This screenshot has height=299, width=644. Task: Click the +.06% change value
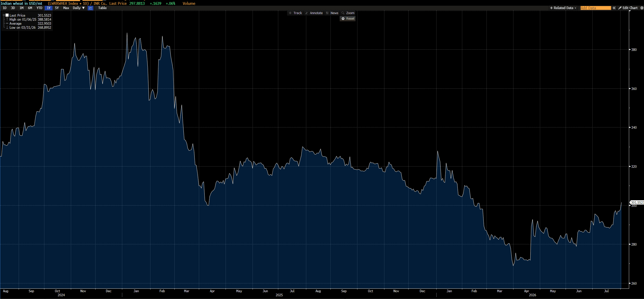pos(170,4)
